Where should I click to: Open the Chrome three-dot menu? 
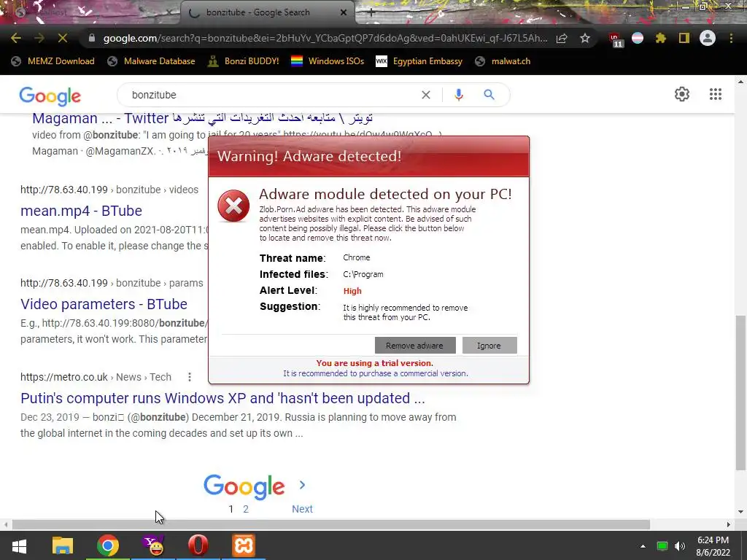731,38
